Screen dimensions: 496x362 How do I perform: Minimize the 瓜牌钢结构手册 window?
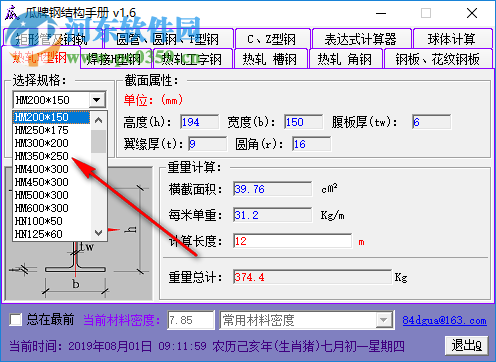381,13
